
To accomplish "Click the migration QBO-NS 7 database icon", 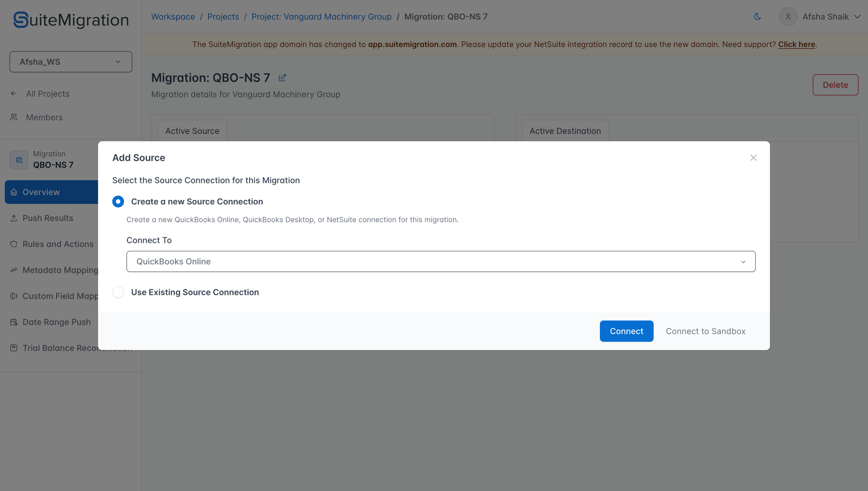I will 19,160.
